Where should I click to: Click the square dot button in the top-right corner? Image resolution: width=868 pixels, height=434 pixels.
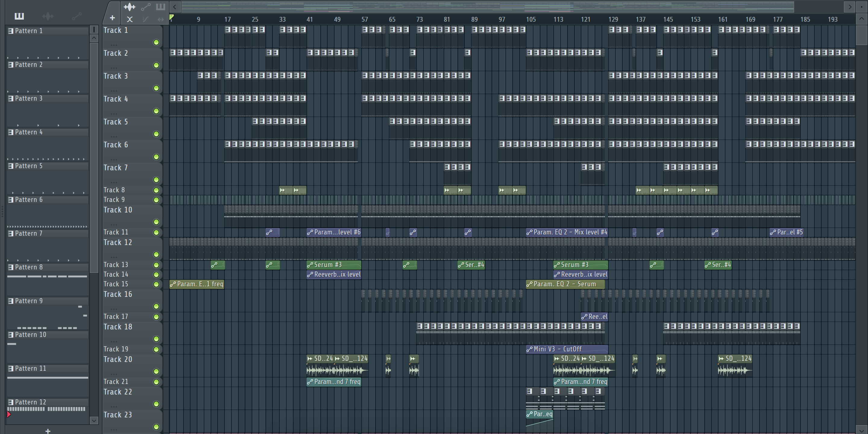[862, 6]
